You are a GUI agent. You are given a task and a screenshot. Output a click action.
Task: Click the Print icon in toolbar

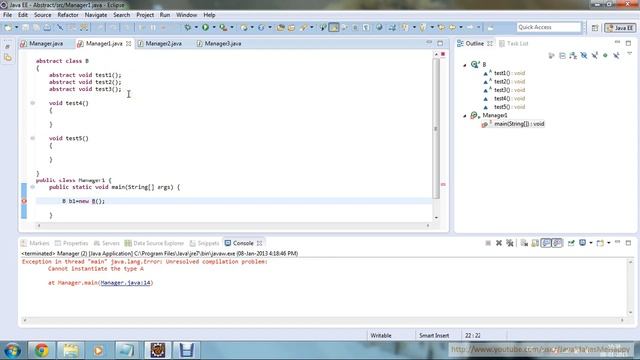click(47, 27)
